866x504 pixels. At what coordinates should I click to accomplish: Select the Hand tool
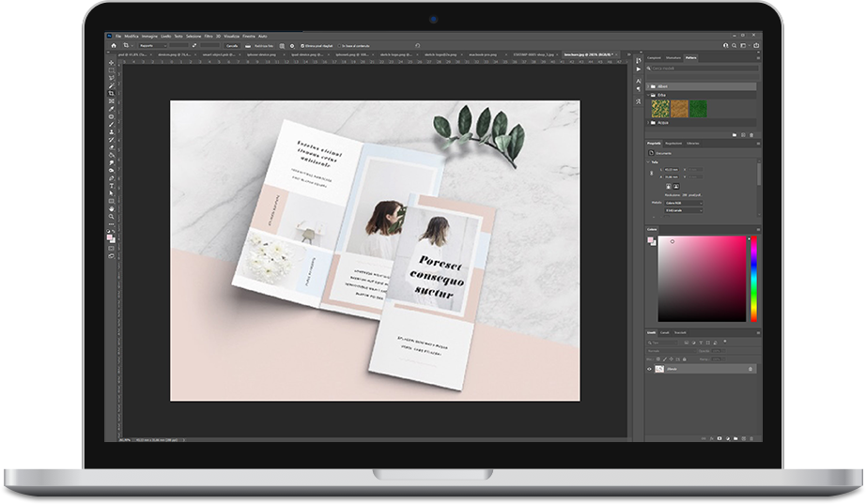[112, 209]
